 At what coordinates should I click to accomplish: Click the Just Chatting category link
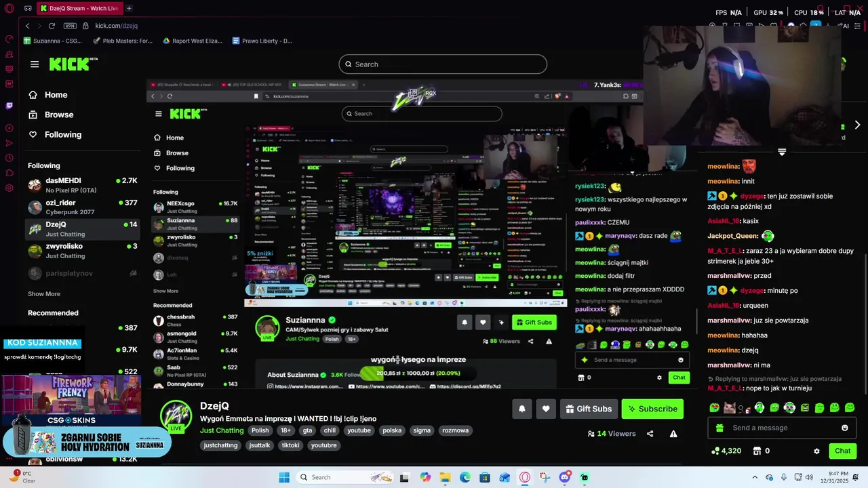[x=222, y=430]
